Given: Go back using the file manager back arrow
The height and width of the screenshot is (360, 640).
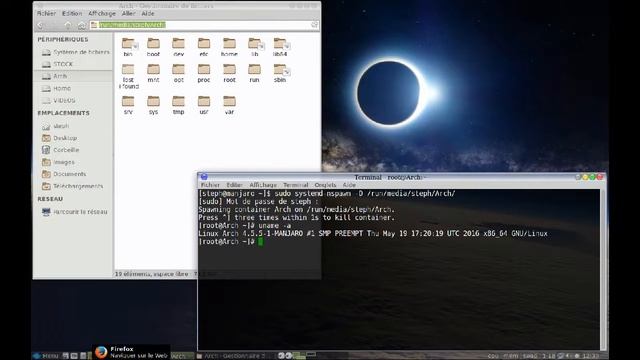Looking at the screenshot, I should pos(40,25).
